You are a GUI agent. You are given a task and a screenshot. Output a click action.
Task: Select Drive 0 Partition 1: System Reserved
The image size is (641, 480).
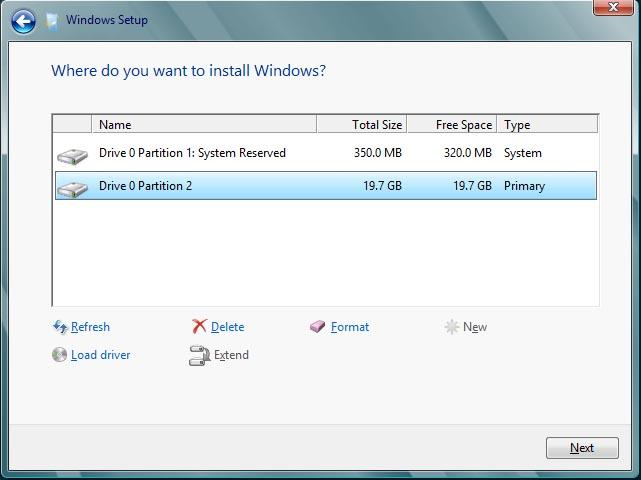tap(192, 153)
